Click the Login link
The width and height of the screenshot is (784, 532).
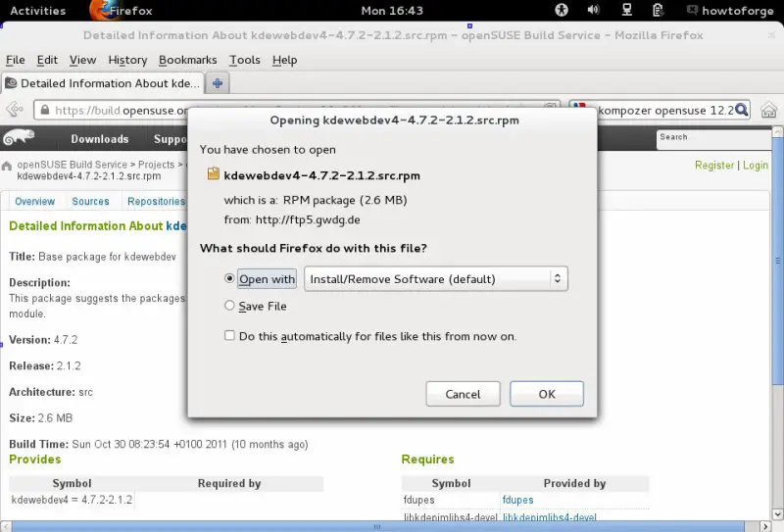(756, 166)
